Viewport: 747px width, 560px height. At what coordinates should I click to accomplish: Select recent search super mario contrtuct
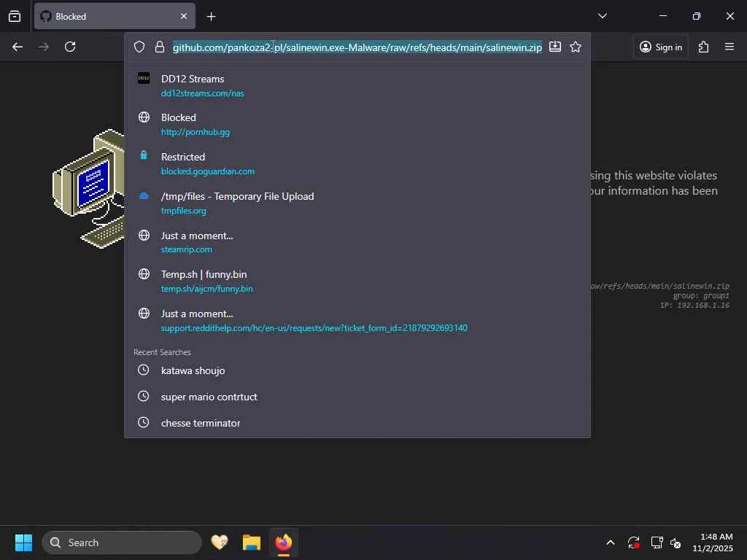click(357, 397)
